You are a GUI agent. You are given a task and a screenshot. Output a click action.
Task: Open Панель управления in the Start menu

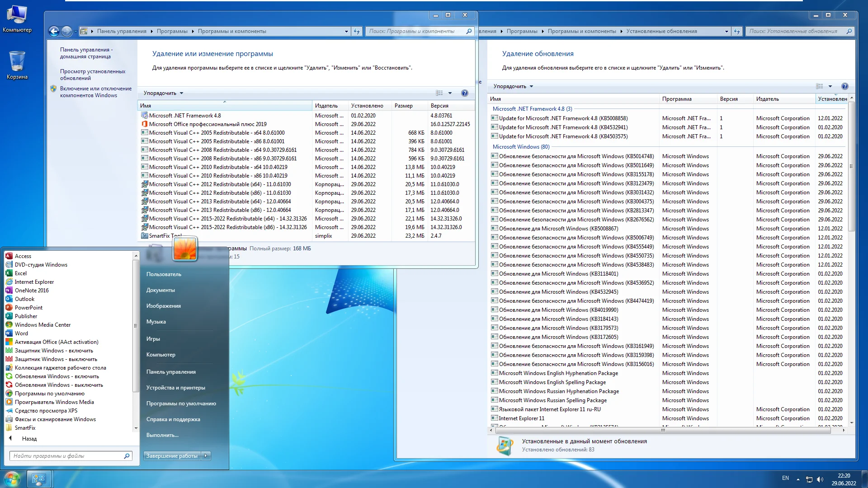[171, 372]
